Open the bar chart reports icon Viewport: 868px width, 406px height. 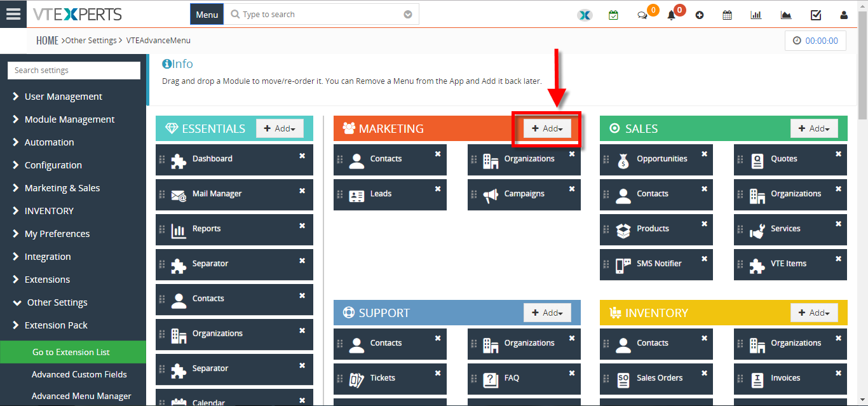(x=756, y=15)
